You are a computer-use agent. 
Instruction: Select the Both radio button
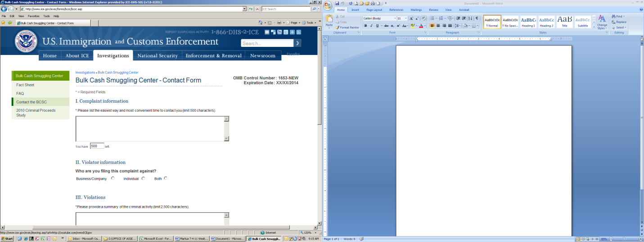pos(166,178)
